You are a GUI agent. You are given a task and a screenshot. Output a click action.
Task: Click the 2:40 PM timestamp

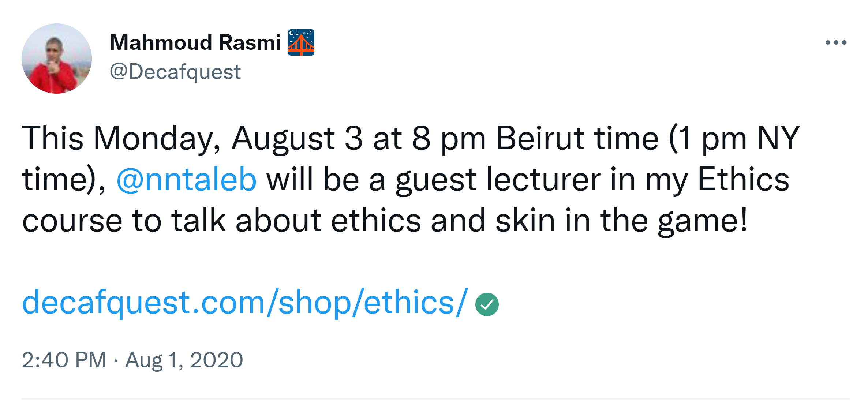click(x=64, y=360)
